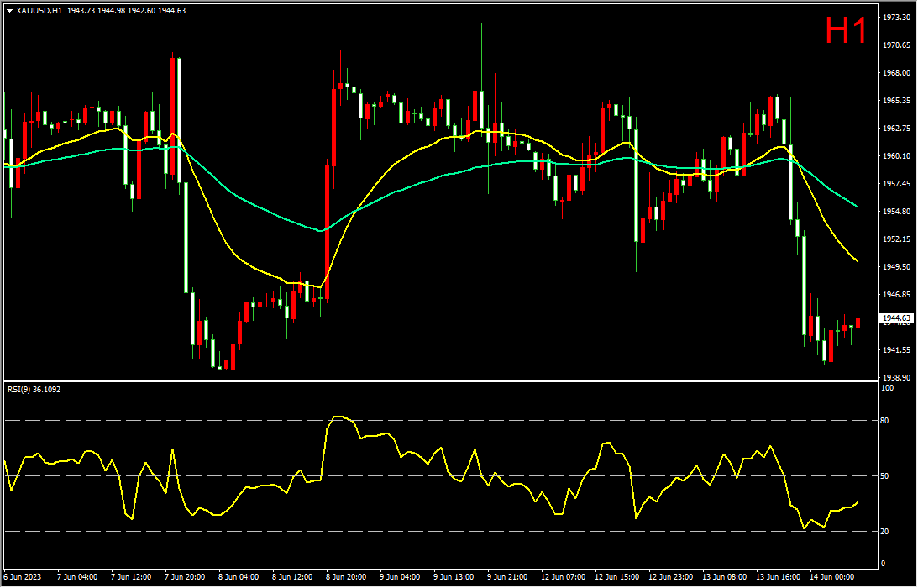Click the RSI scale value 0
Image resolution: width=918 pixels, height=588 pixels.
coord(884,564)
